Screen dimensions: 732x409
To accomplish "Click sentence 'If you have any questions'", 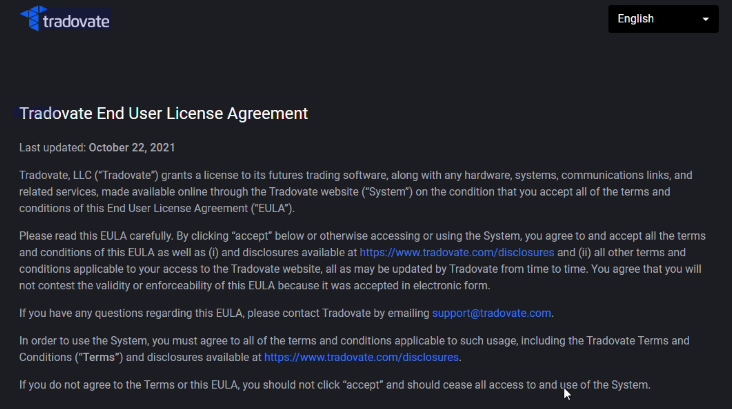I will click(x=286, y=313).
